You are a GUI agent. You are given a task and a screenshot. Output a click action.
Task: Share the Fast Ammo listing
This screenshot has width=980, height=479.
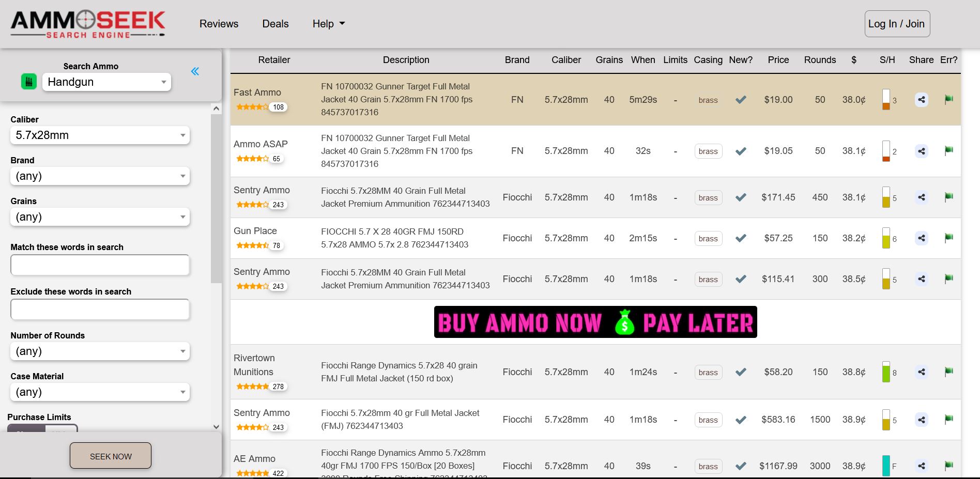[x=921, y=100]
